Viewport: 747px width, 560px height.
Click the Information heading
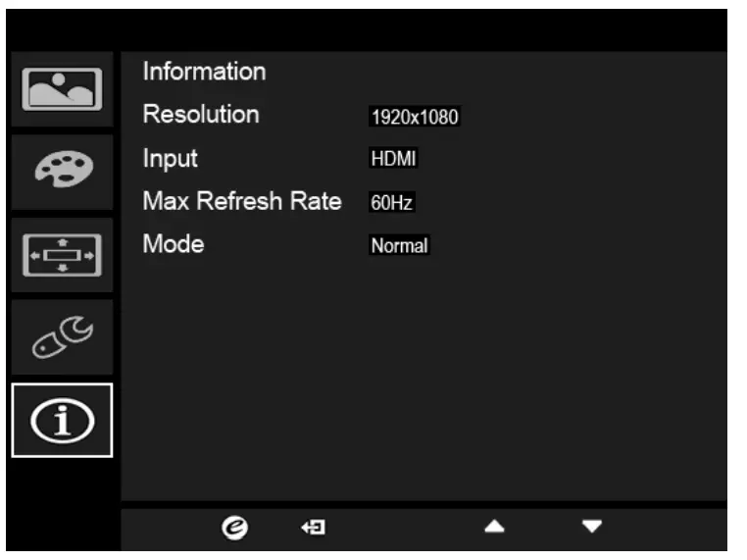[204, 72]
